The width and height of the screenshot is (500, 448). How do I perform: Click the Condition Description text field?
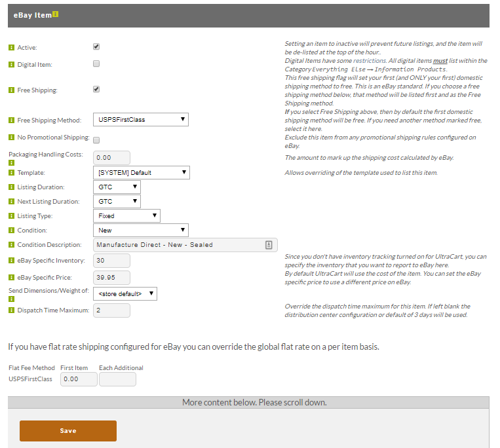[185, 245]
